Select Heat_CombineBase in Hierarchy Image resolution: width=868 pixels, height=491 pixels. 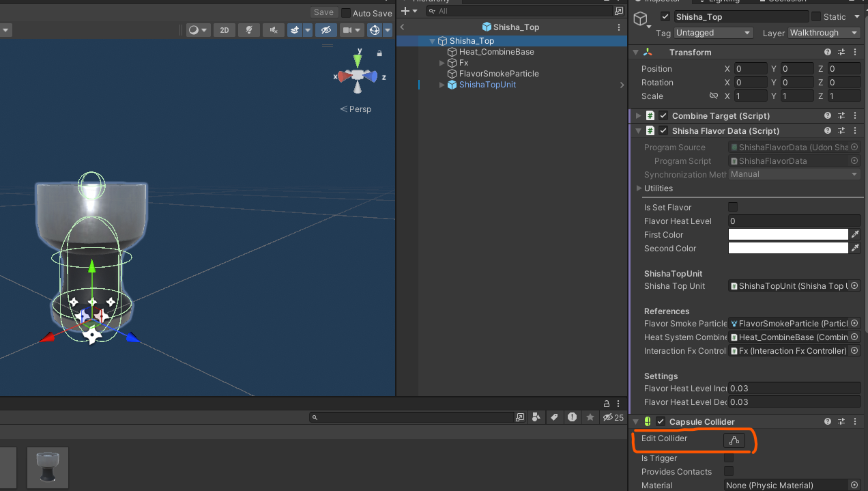[497, 52]
